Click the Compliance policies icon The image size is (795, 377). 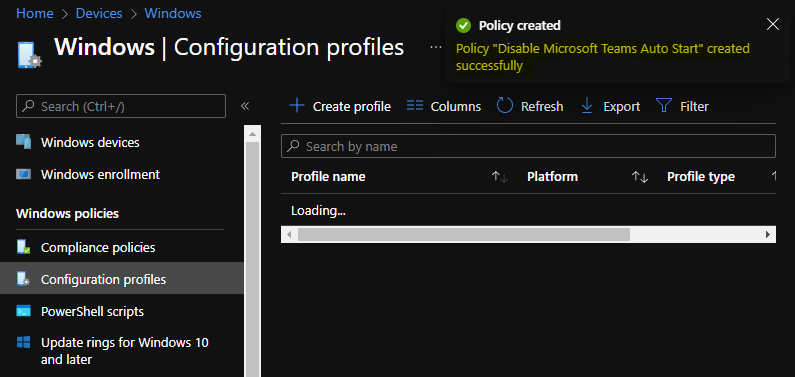pos(24,247)
